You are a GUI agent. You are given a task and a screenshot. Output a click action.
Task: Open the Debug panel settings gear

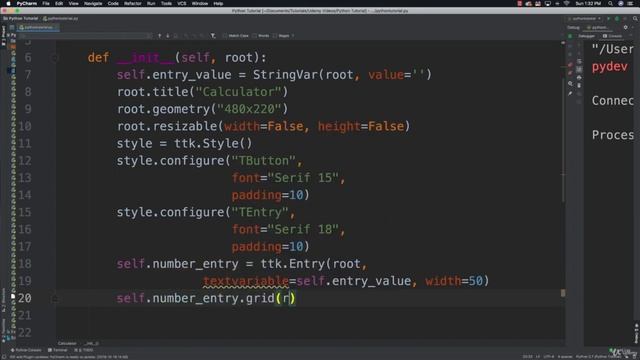(x=626, y=27)
